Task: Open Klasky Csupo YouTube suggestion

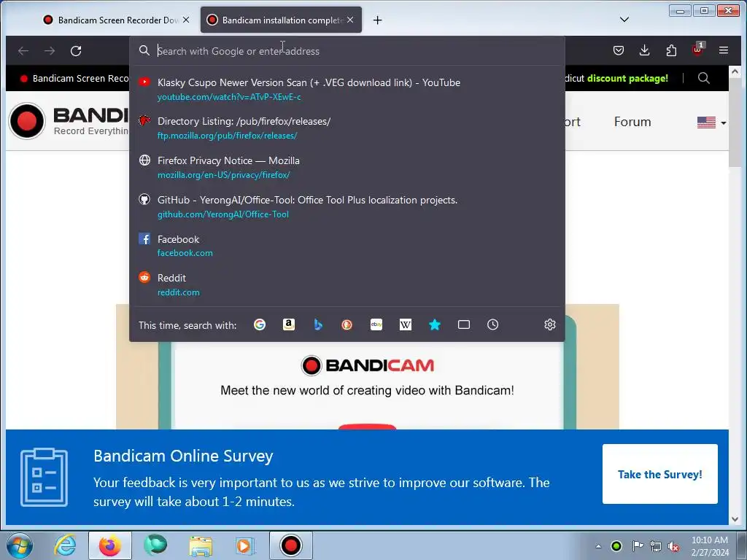Action: pos(347,89)
